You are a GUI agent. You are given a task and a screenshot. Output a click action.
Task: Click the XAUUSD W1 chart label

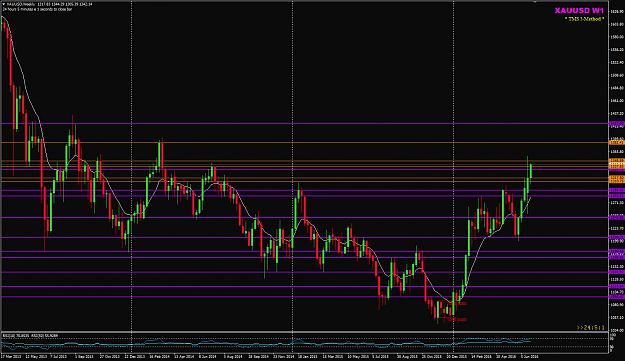579,11
